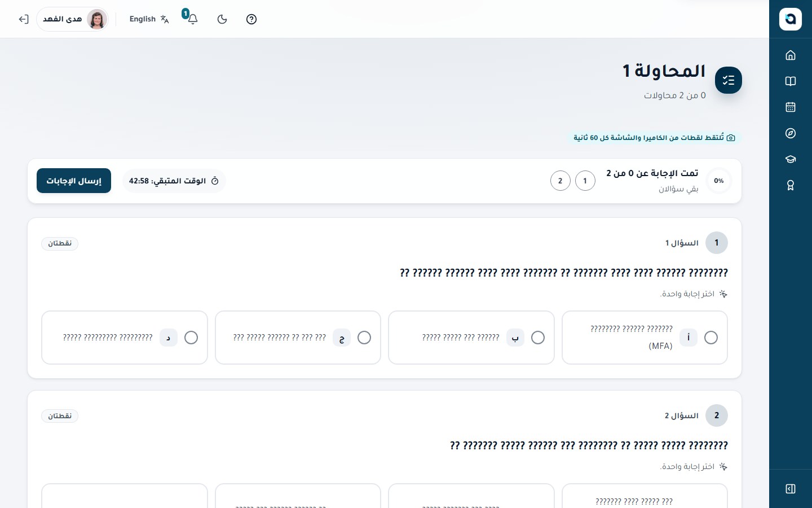
Task: Select option ب in question 1
Action: click(471, 338)
